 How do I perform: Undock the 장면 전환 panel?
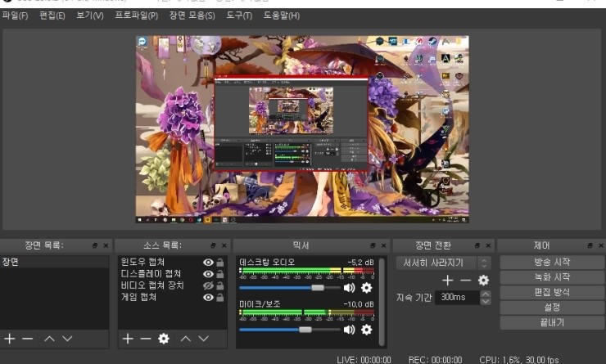(477, 245)
